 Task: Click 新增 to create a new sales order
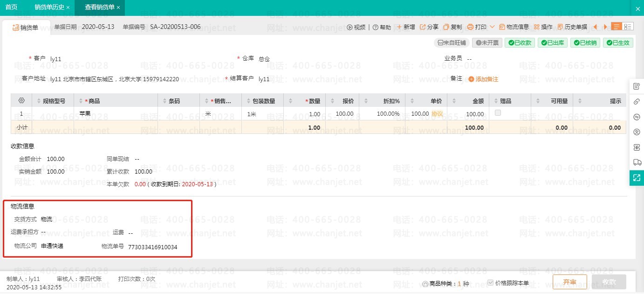pyautogui.click(x=405, y=27)
